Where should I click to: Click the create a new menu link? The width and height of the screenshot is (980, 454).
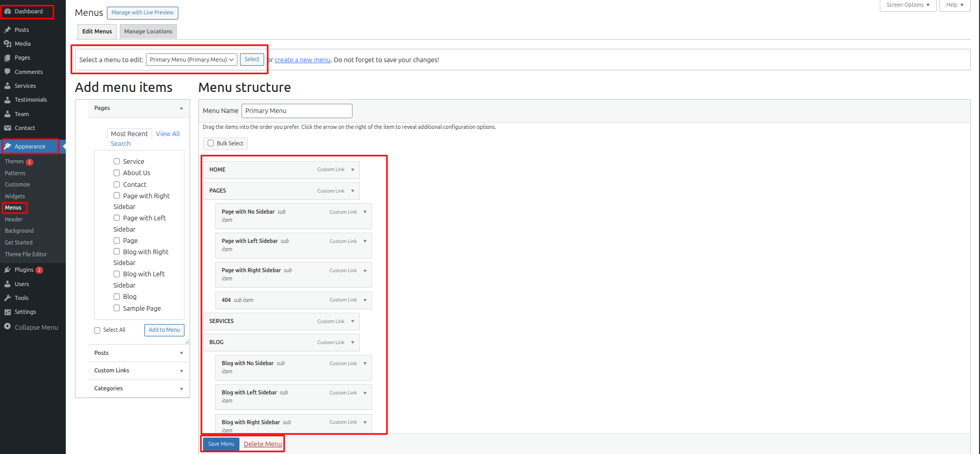pos(303,60)
